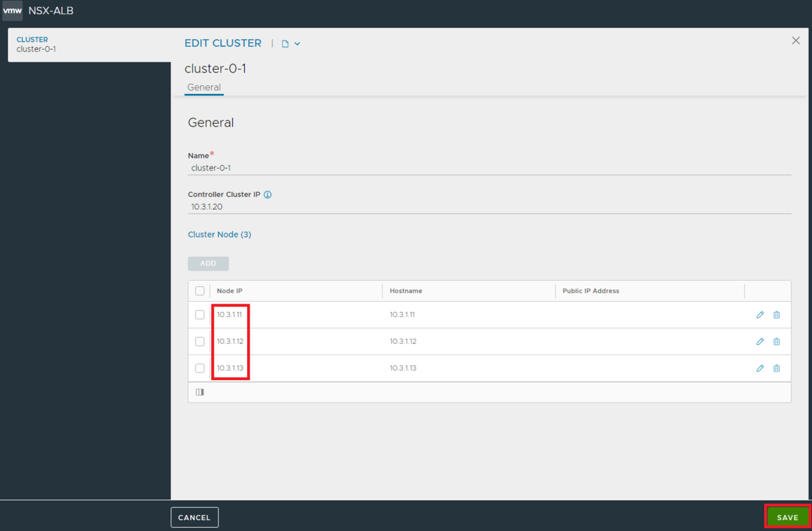This screenshot has height=531, width=812.
Task: Click the SAVE button
Action: click(x=788, y=517)
